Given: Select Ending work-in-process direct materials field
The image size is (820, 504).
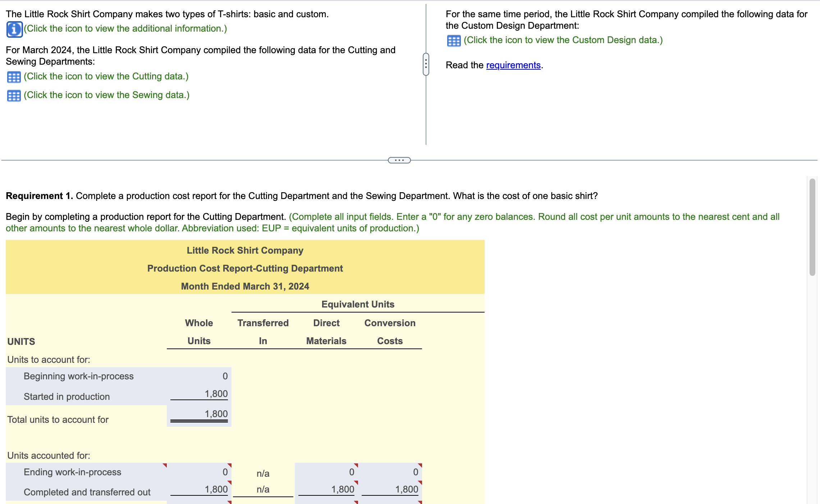Looking at the screenshot, I should click(x=326, y=472).
